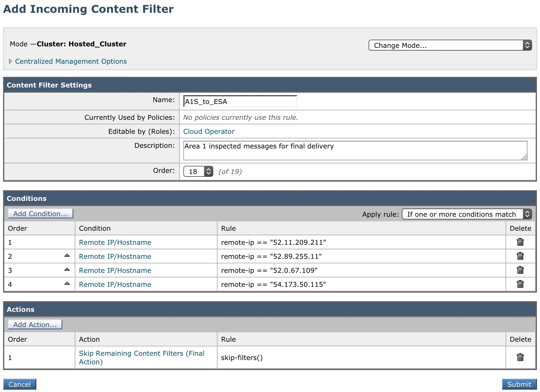This screenshot has height=392, width=540.
Task: Open the Change Mode dropdown
Action: pos(450,45)
